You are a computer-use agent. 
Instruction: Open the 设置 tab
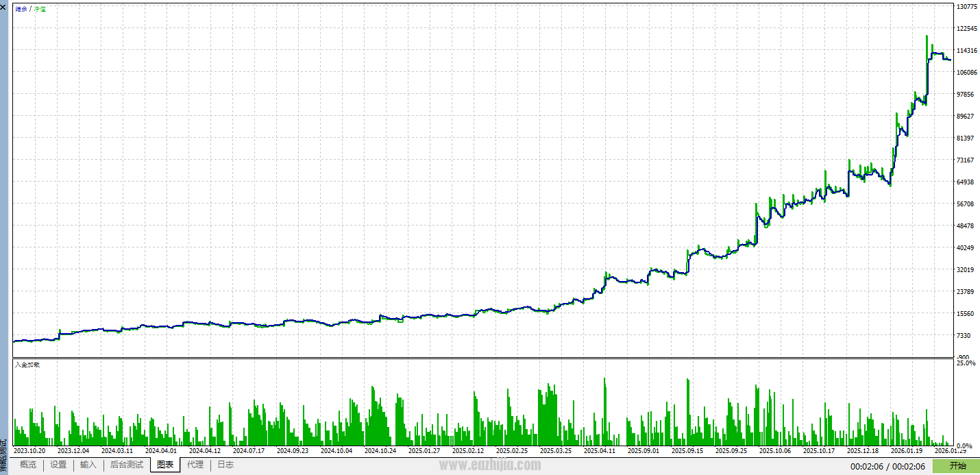(x=58, y=465)
